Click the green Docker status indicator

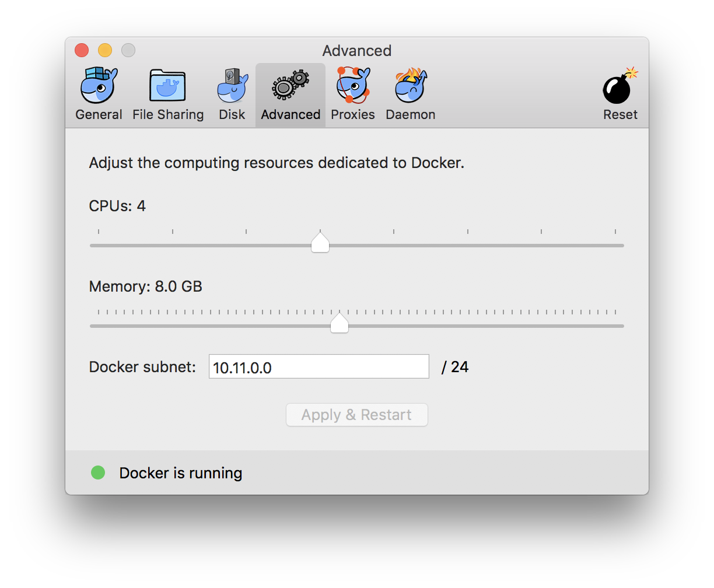click(98, 473)
